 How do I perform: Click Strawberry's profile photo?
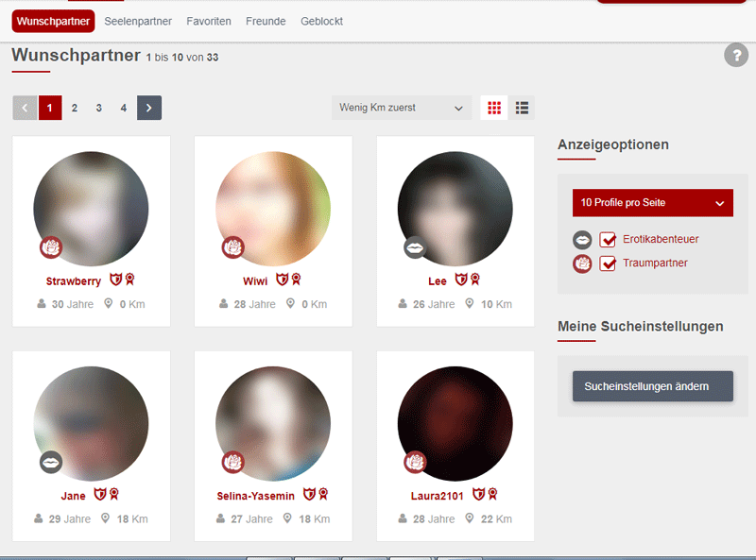click(x=91, y=209)
